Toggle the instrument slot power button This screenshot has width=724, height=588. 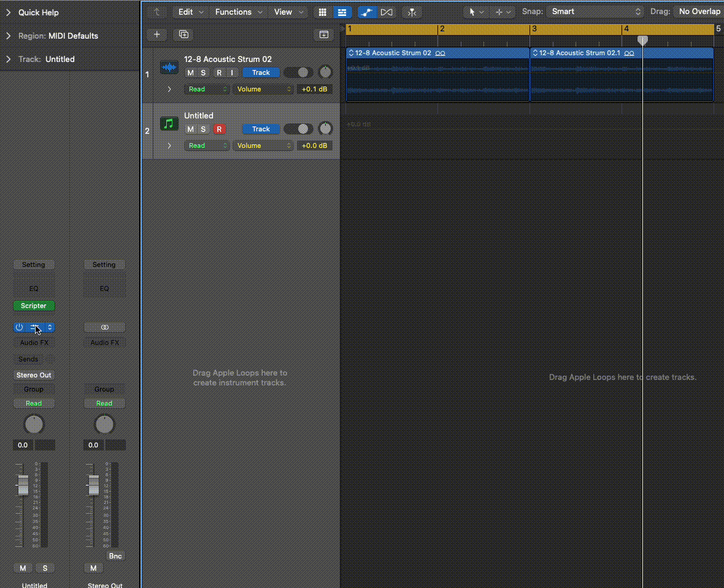click(x=19, y=327)
